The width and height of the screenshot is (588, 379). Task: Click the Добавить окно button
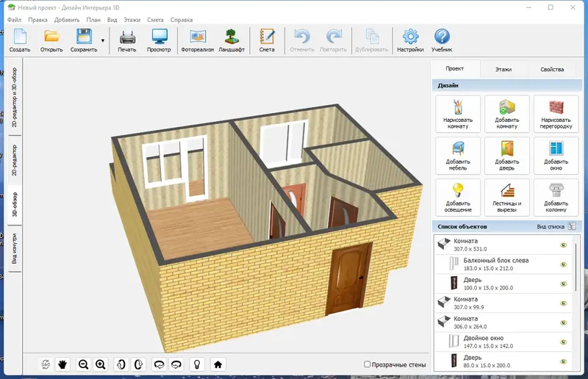pos(556,156)
